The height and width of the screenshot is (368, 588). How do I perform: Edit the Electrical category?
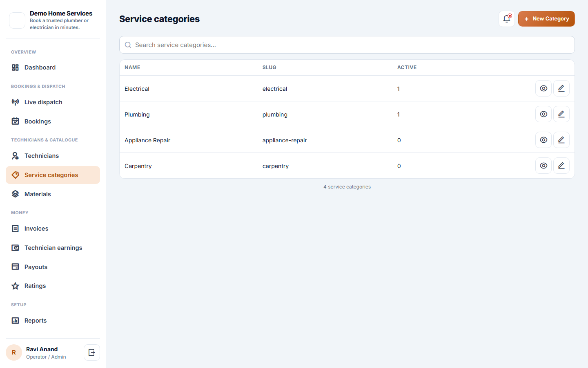(x=561, y=88)
